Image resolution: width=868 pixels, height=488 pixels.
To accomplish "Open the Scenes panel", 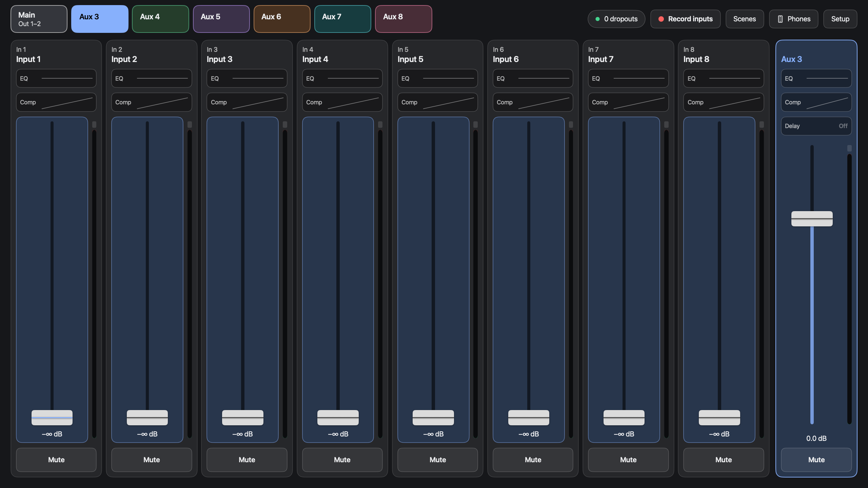I will click(745, 19).
